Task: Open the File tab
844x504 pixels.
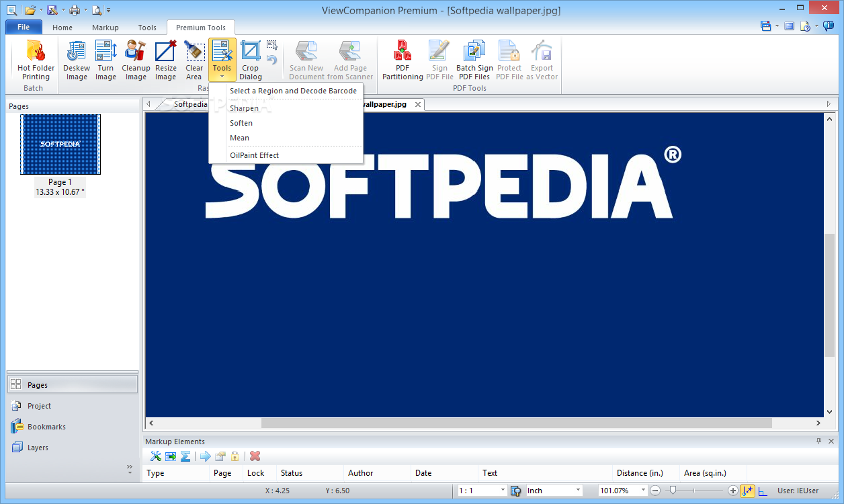Action: 24,28
